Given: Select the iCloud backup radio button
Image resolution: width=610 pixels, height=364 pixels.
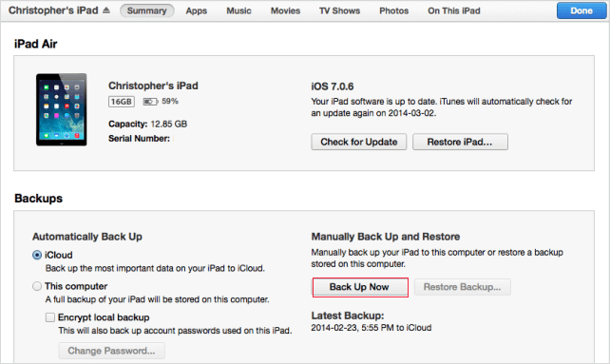Looking at the screenshot, I should point(37,255).
